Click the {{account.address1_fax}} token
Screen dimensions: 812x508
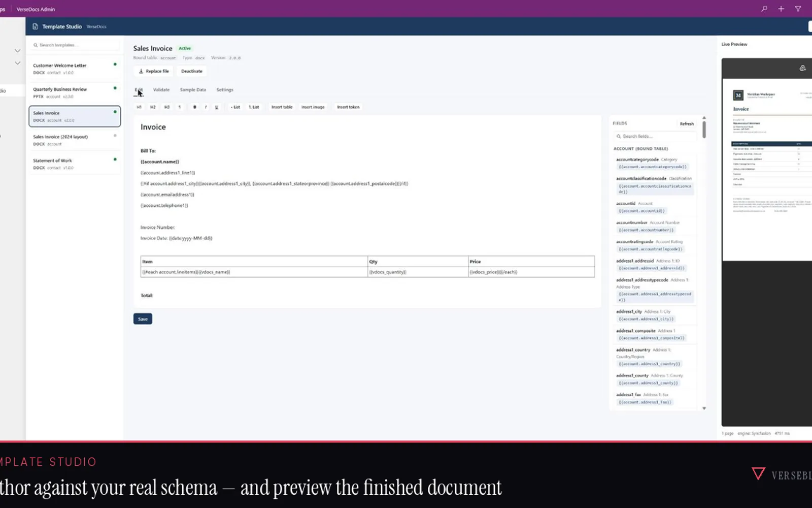tap(645, 402)
